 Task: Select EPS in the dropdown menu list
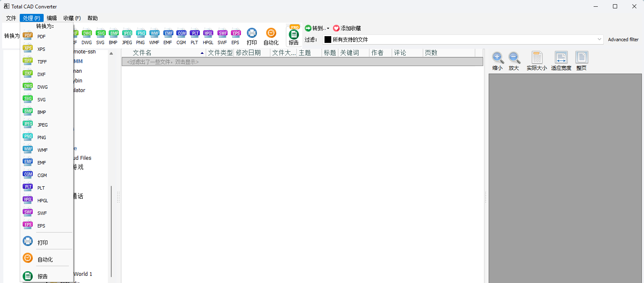coord(47,226)
